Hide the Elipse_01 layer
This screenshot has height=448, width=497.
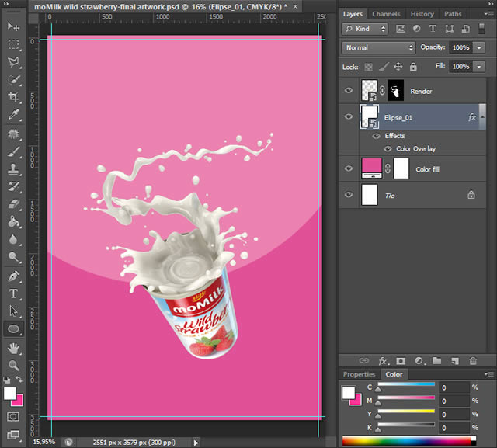tap(349, 116)
